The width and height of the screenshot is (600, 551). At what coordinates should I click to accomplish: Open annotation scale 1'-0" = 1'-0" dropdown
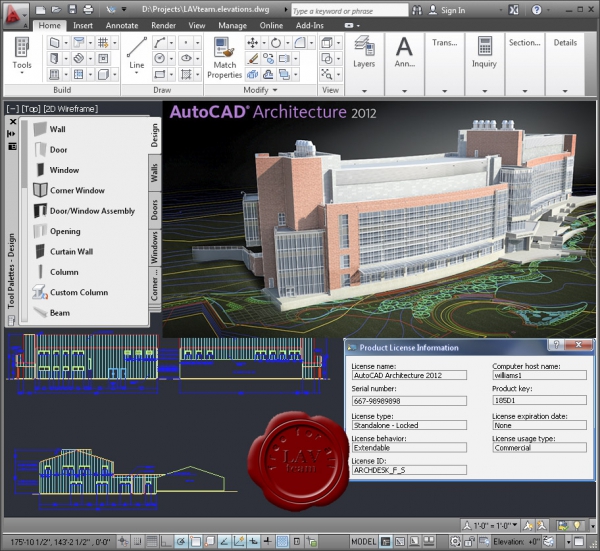pyautogui.click(x=491, y=525)
